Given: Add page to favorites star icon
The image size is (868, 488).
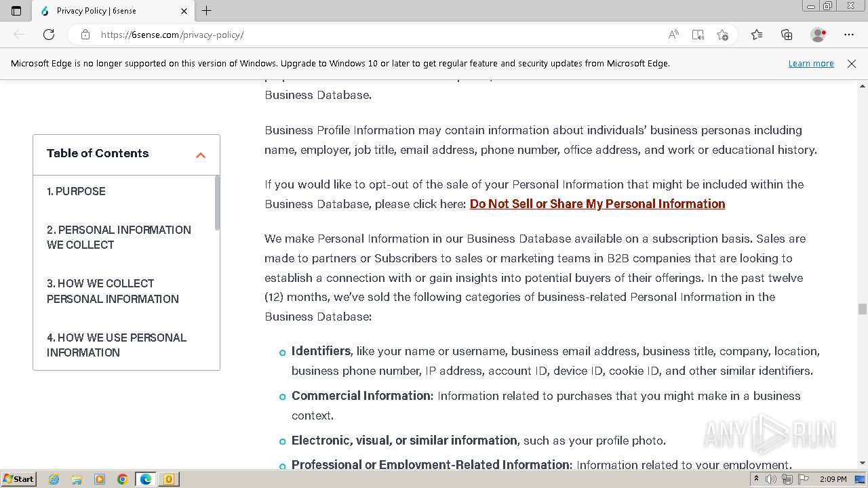Looking at the screenshot, I should (722, 35).
